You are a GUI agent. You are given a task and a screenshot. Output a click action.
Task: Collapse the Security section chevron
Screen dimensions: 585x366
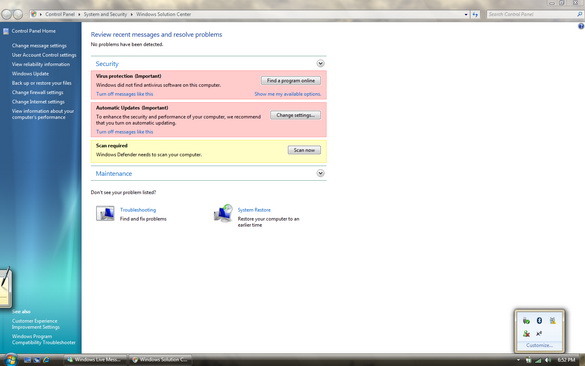(x=320, y=63)
